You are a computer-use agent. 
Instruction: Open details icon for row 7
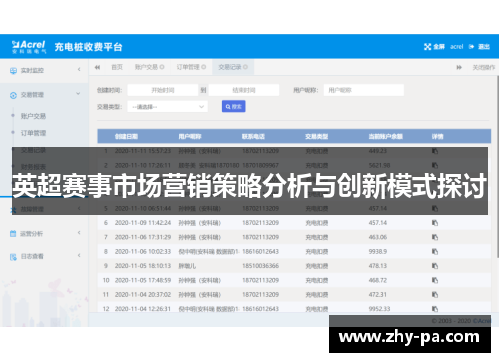click(435, 237)
